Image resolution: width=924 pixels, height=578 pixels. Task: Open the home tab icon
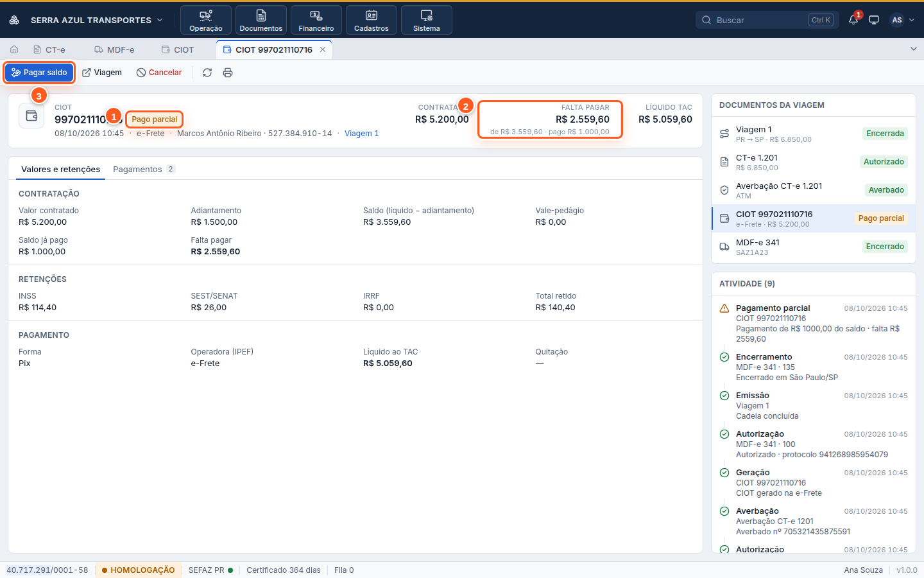click(14, 49)
